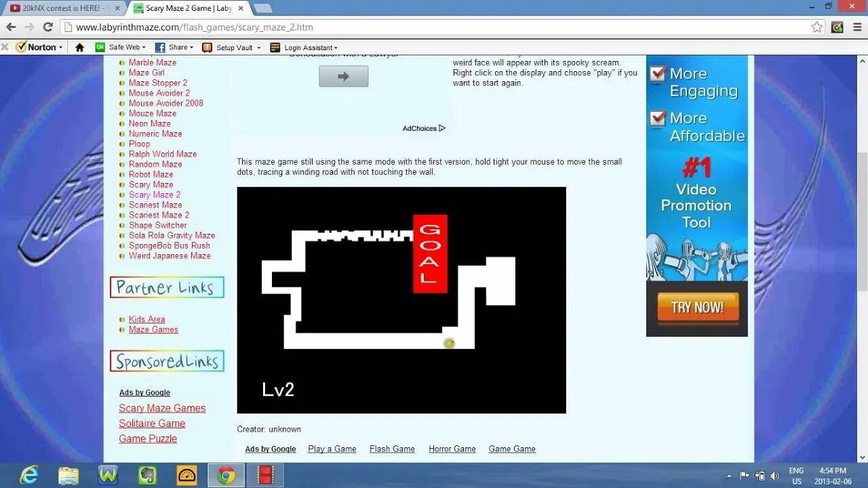
Task: Switch to Chrome from the taskbar
Action: point(226,475)
